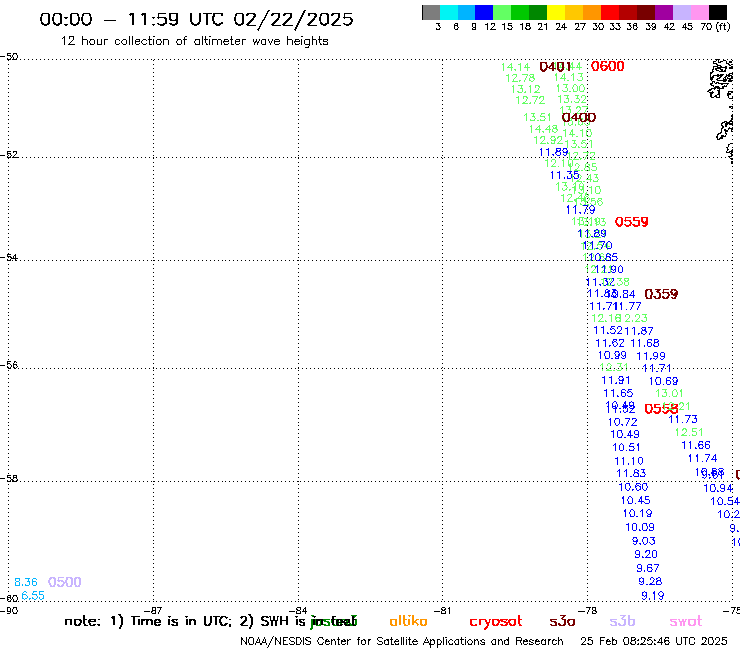Image resolution: width=740 pixels, height=650 pixels.
Task: Click the NOAA/NESDIS Center credit text
Action: 402,642
